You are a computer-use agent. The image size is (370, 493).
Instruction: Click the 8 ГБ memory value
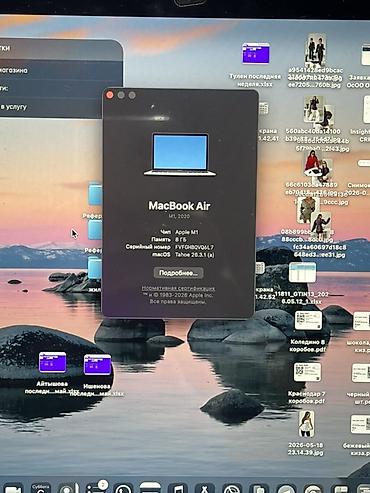[181, 239]
